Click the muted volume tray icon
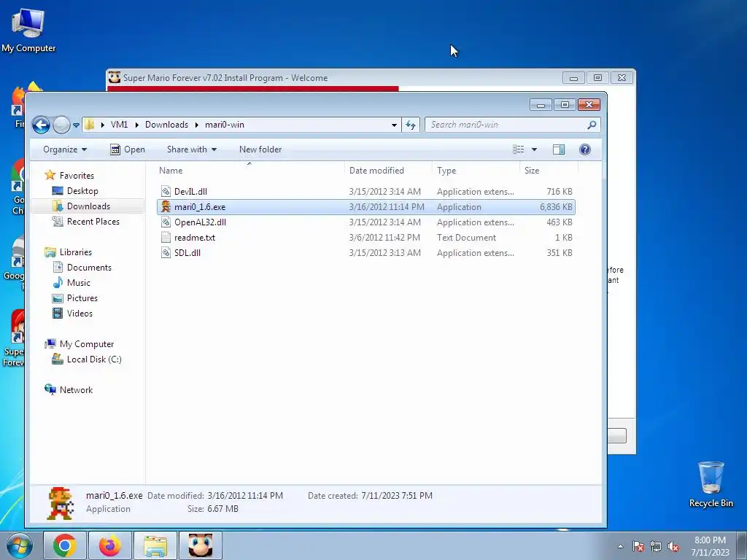 point(673,546)
